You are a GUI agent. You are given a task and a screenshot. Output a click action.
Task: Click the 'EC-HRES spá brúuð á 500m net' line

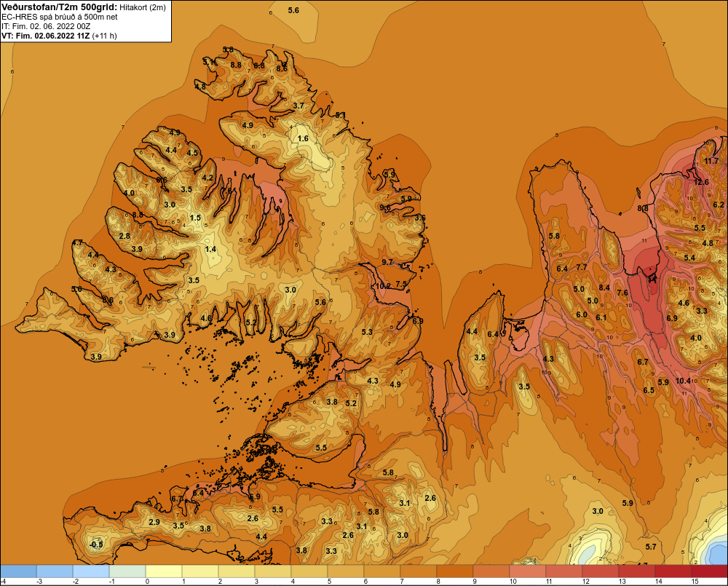coord(60,17)
